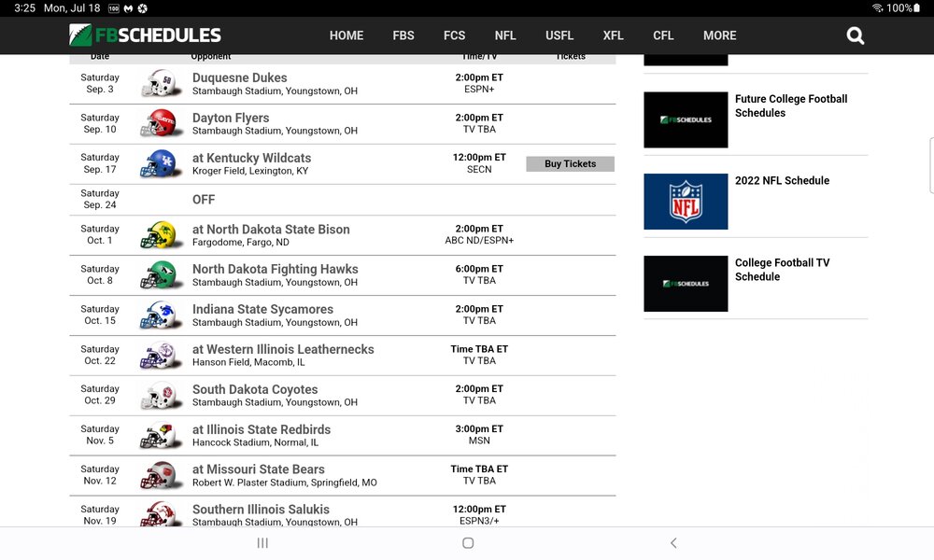The height and width of the screenshot is (560, 934).
Task: Click the Dayton Flyers helmet icon
Action: coord(161,123)
